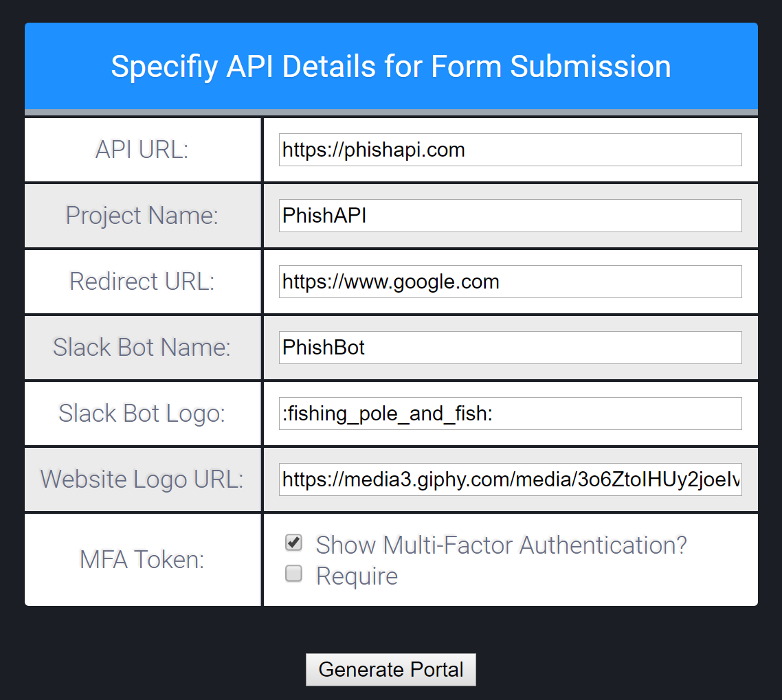Focus the Website Logo URL input
This screenshot has width=782, height=700.
(510, 479)
